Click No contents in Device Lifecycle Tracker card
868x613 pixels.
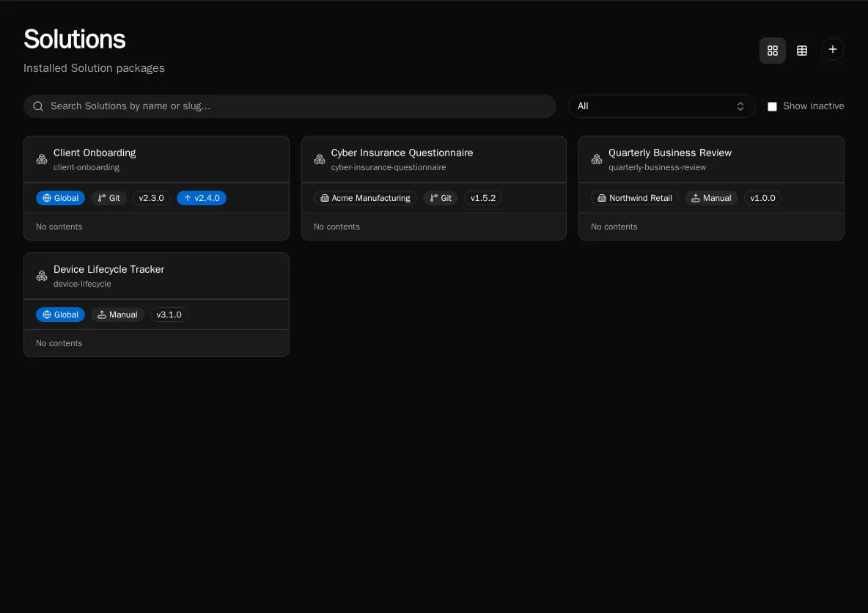59,343
